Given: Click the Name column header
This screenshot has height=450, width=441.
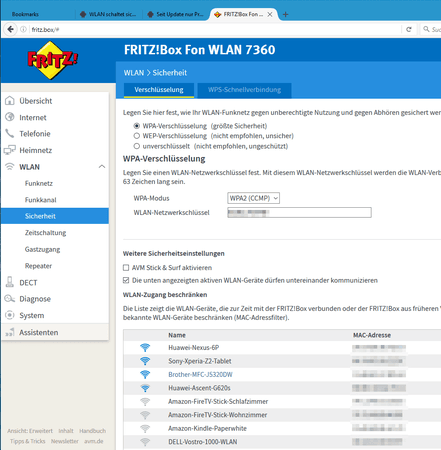Looking at the screenshot, I should pos(177,335).
